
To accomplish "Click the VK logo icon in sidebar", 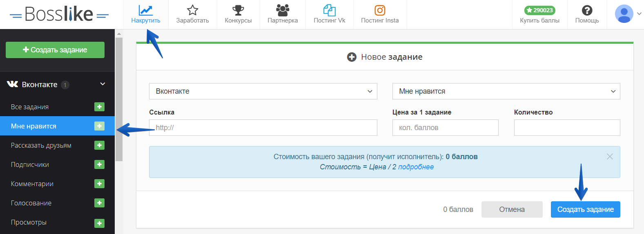I will tap(13, 84).
